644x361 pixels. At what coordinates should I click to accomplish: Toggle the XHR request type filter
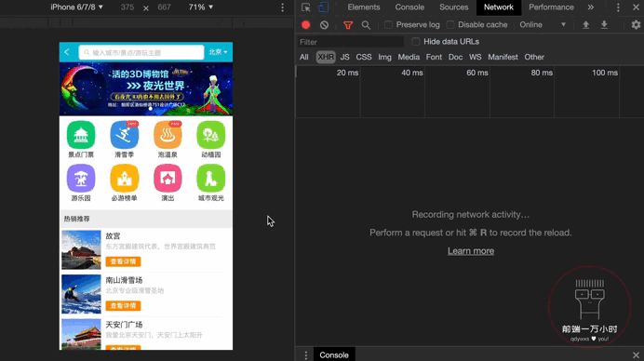point(326,57)
